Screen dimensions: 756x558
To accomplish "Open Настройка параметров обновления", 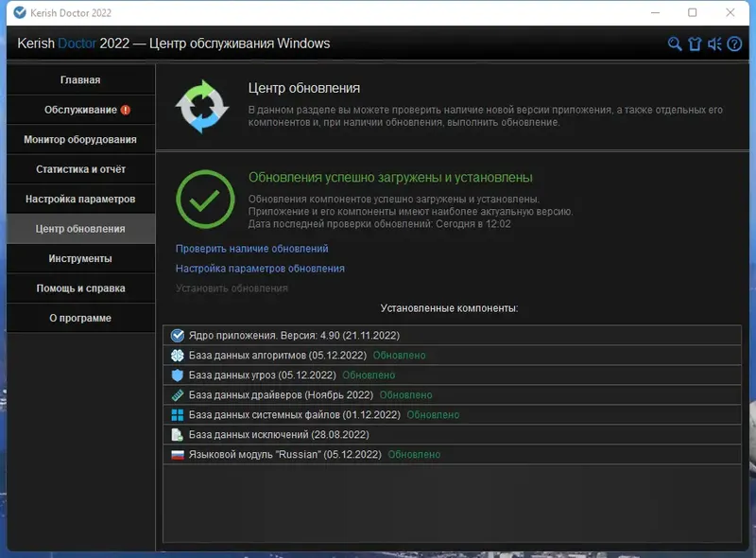I will click(258, 269).
